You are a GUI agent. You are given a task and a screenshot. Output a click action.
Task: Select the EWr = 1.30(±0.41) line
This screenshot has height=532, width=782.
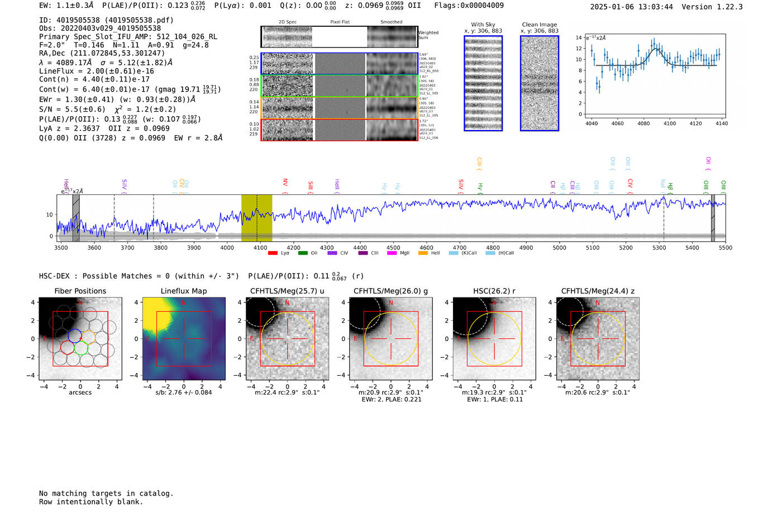(117, 99)
